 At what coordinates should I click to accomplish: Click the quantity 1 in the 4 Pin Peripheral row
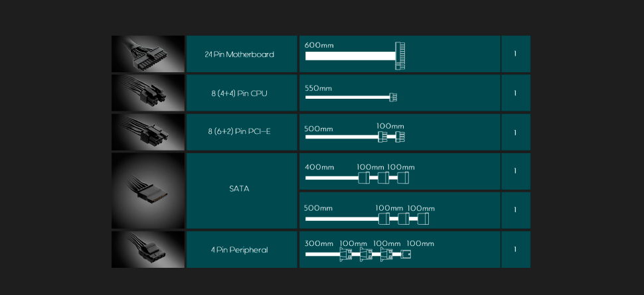tap(515, 250)
